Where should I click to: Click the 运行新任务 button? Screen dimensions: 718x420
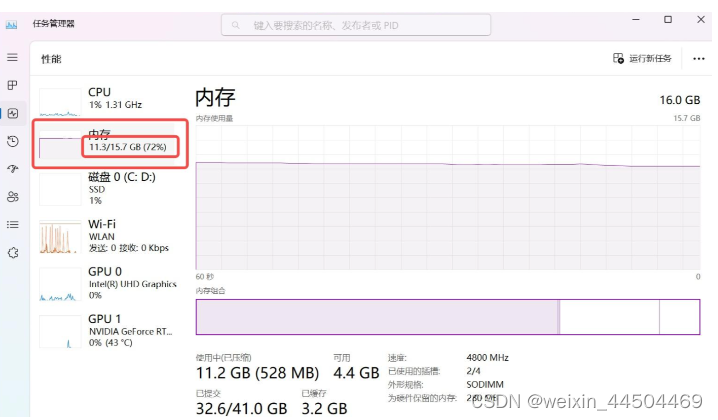(x=641, y=59)
